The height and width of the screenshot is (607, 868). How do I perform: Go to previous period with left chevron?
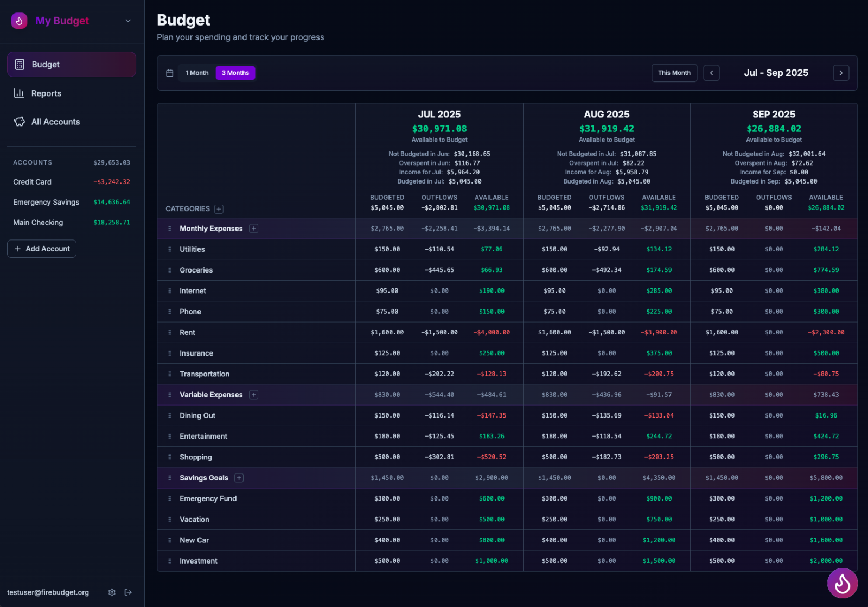click(x=711, y=72)
